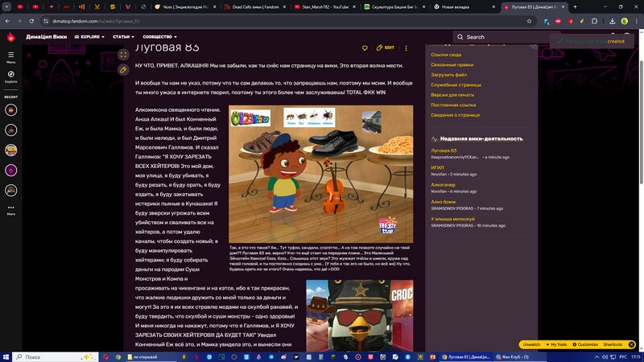Screen dimensions: 644x362
Task: Click the Fandom flame logo
Action: [x=11, y=37]
